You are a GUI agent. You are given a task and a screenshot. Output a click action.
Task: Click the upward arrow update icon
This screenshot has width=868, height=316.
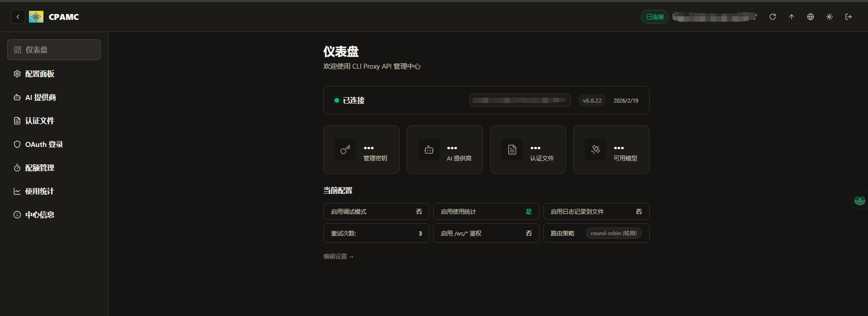point(792,17)
